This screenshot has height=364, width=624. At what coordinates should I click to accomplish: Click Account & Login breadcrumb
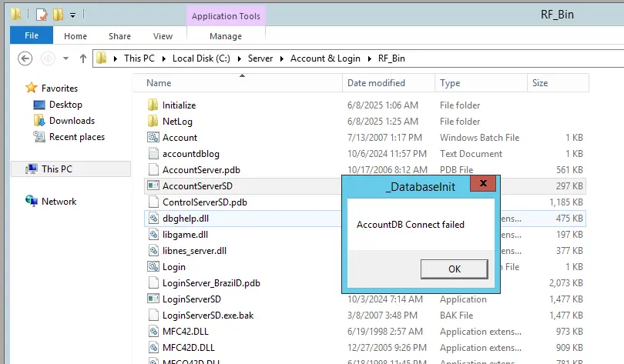pos(325,58)
